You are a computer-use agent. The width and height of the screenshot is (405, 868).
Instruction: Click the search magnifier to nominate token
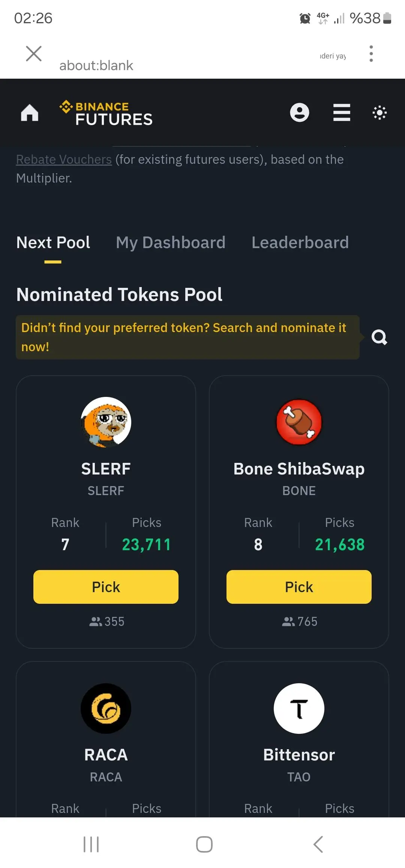pyautogui.click(x=379, y=337)
